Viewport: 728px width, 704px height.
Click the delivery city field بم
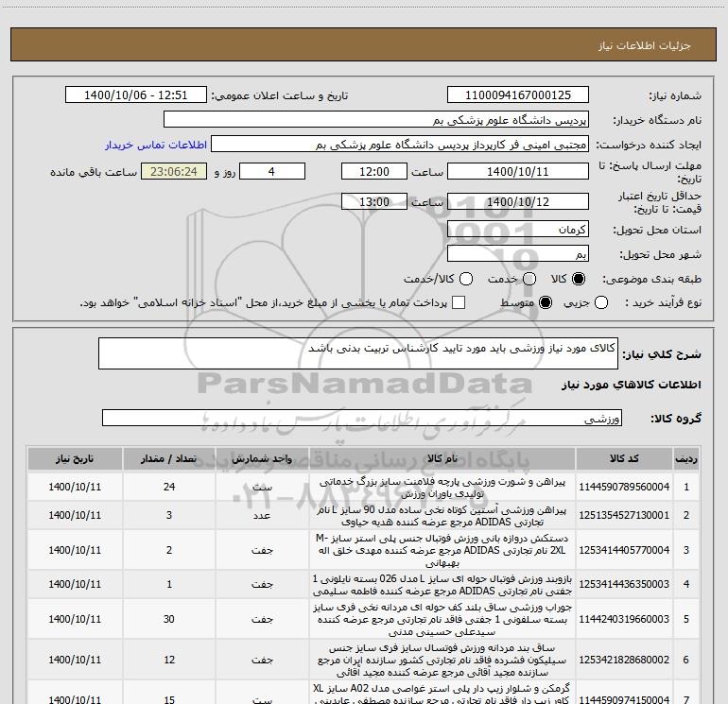518,254
